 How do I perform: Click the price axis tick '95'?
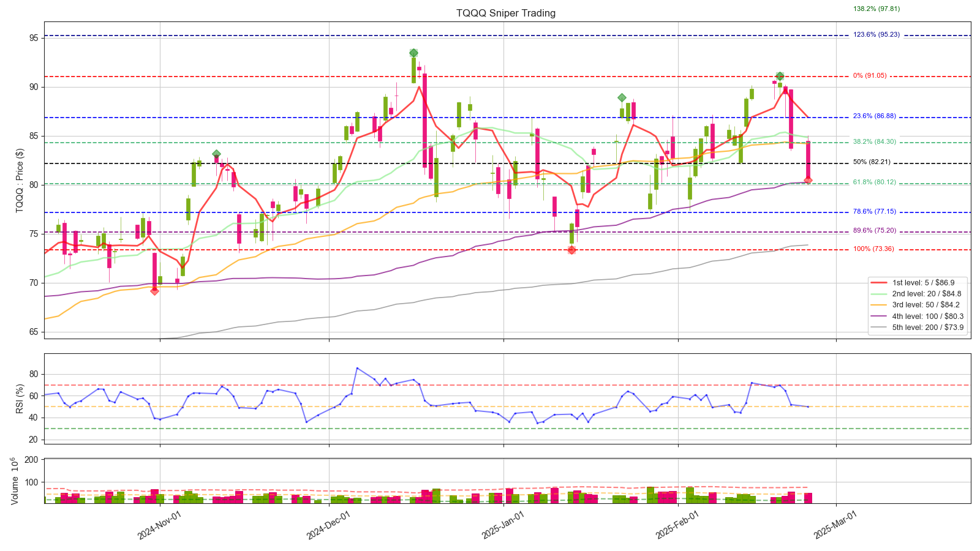pyautogui.click(x=33, y=38)
